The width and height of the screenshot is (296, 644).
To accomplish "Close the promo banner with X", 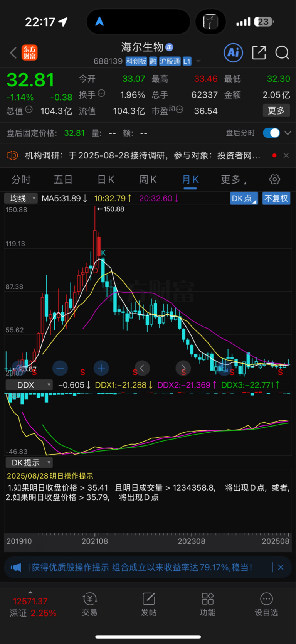I will [x=281, y=567].
